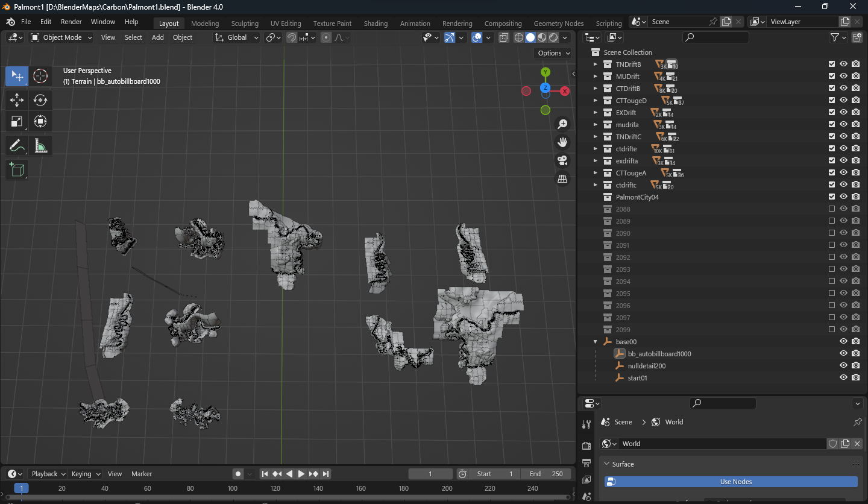Activate the Rotate tool
Image resolution: width=868 pixels, height=504 pixels.
click(40, 99)
